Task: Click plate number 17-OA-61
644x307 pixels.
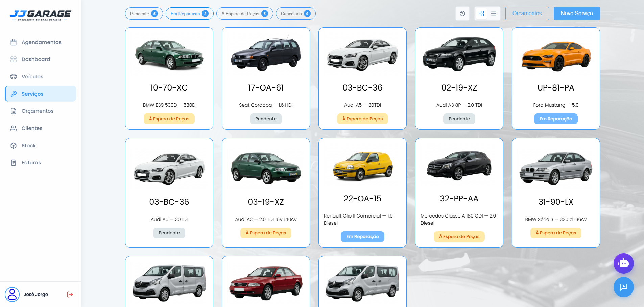Action: [x=266, y=88]
